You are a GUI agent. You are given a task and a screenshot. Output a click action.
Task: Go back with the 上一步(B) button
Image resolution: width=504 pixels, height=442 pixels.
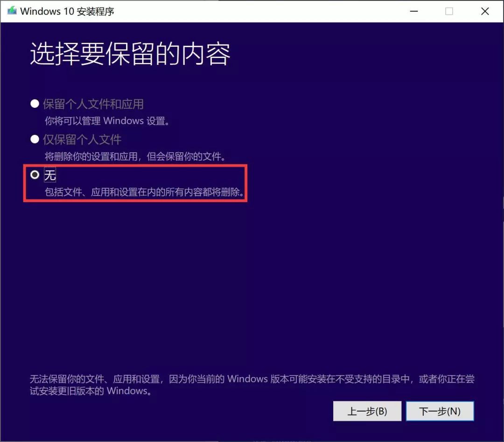[367, 411]
